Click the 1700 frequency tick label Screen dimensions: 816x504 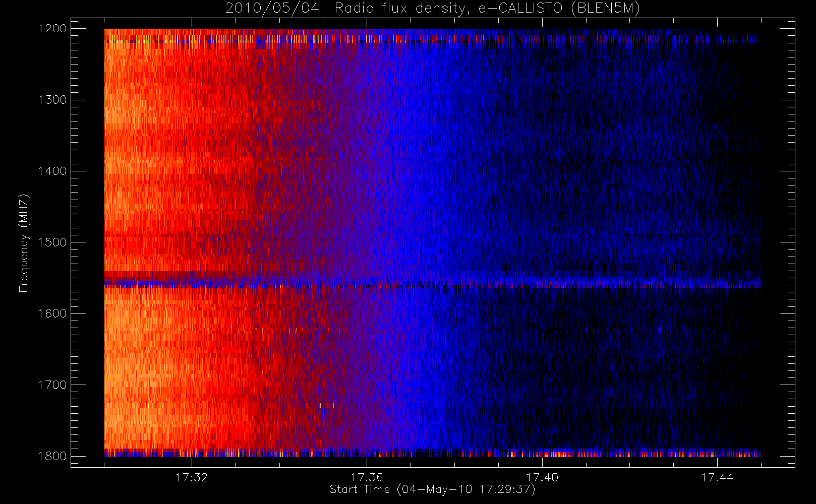[52, 385]
